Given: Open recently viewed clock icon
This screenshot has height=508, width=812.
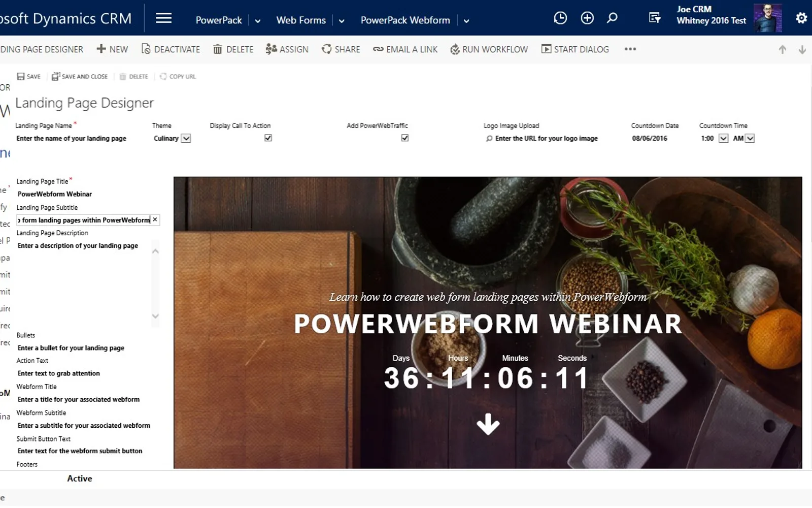Looking at the screenshot, I should click(x=560, y=18).
